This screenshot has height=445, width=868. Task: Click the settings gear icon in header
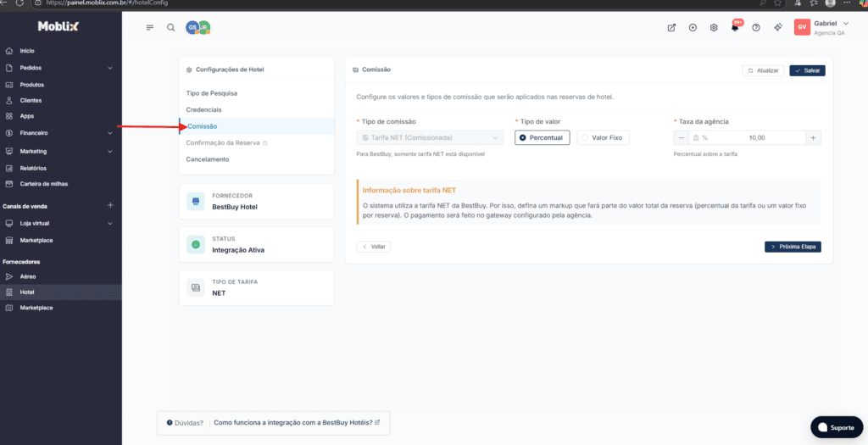click(x=714, y=28)
